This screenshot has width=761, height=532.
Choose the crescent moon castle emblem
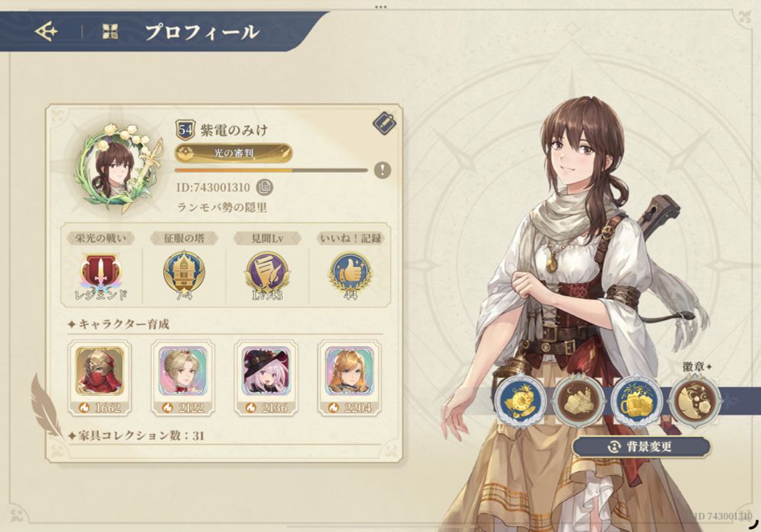[x=579, y=401]
